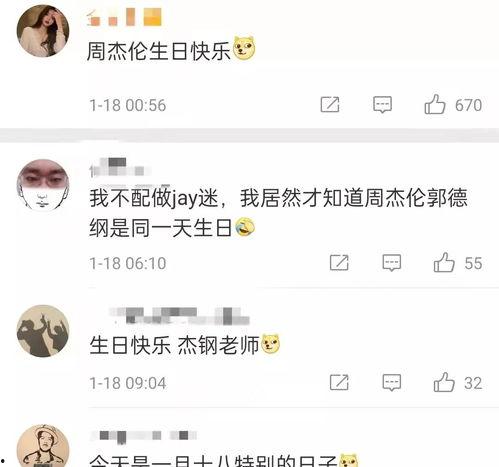Open replies for the jay迷 comment
The height and width of the screenshot is (467, 499).
click(x=392, y=263)
